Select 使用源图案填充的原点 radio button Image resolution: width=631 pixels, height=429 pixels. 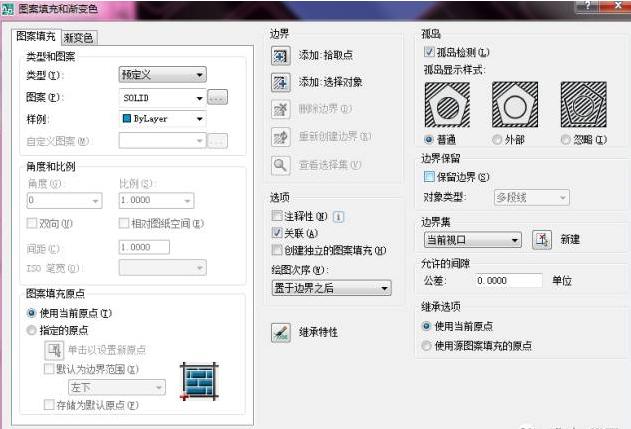point(426,345)
